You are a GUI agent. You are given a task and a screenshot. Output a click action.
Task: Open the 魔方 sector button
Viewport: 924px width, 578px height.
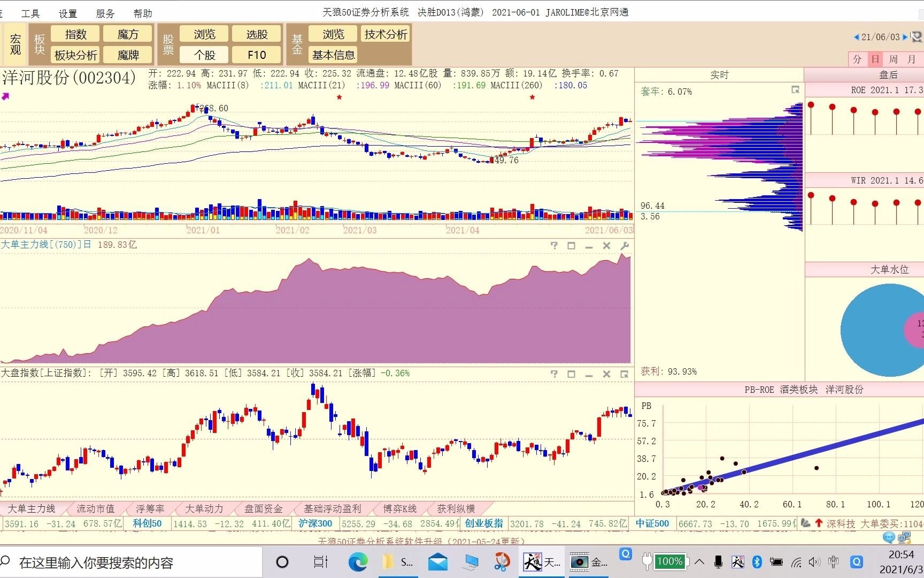tap(128, 34)
